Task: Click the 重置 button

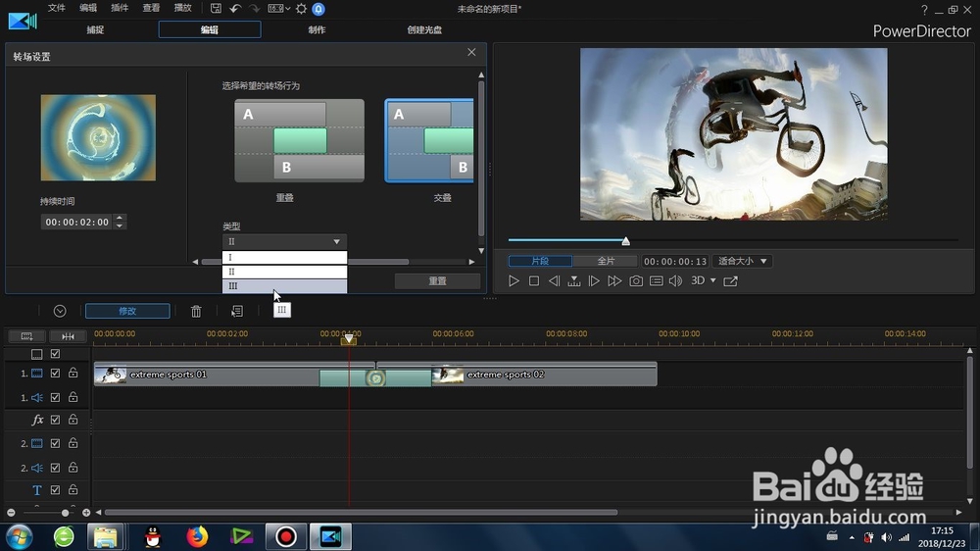Action: [x=437, y=280]
